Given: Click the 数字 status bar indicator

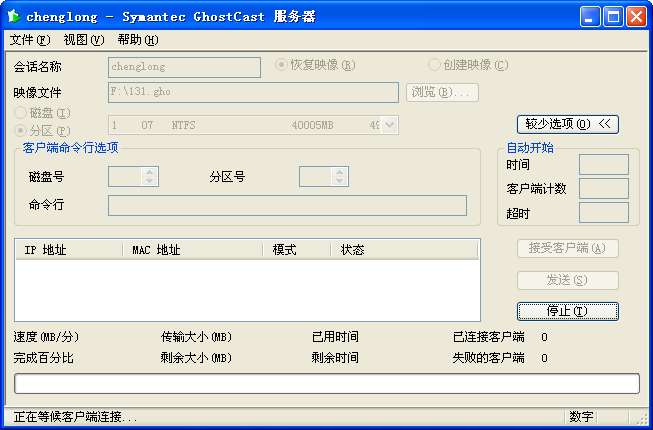Looking at the screenshot, I should point(581,417).
